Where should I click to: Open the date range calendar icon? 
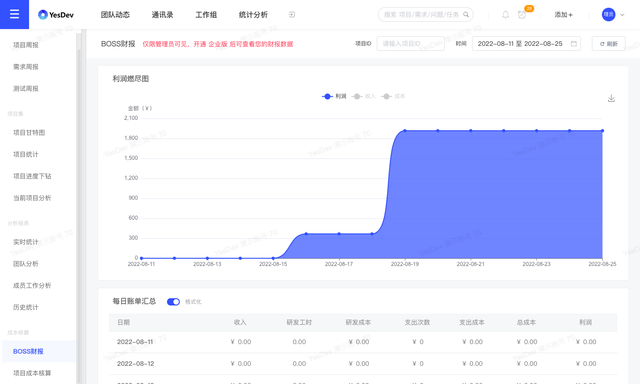pyautogui.click(x=573, y=44)
